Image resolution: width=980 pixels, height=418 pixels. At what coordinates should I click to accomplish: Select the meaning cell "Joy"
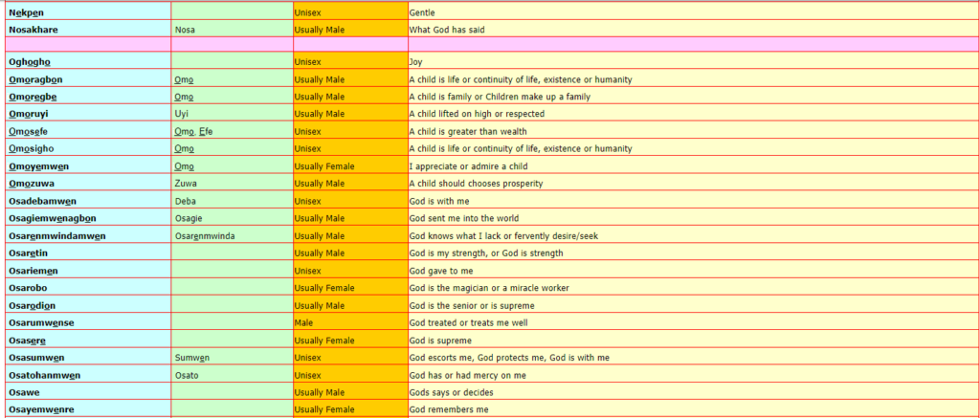coord(416,62)
